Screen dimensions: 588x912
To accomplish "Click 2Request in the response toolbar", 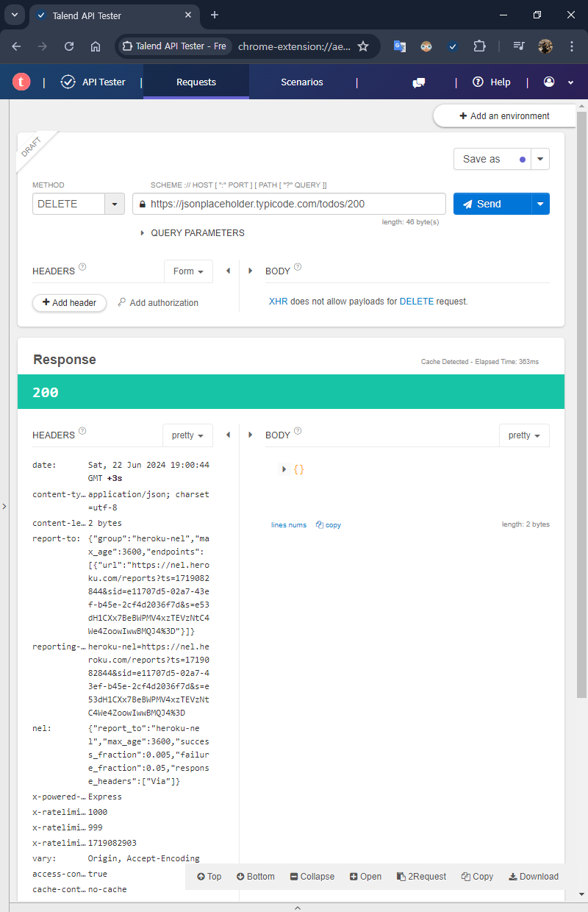I will click(x=421, y=877).
